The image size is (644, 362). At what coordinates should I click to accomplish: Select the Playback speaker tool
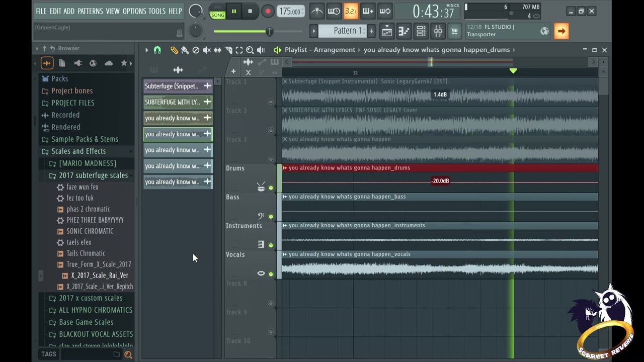tap(261, 50)
